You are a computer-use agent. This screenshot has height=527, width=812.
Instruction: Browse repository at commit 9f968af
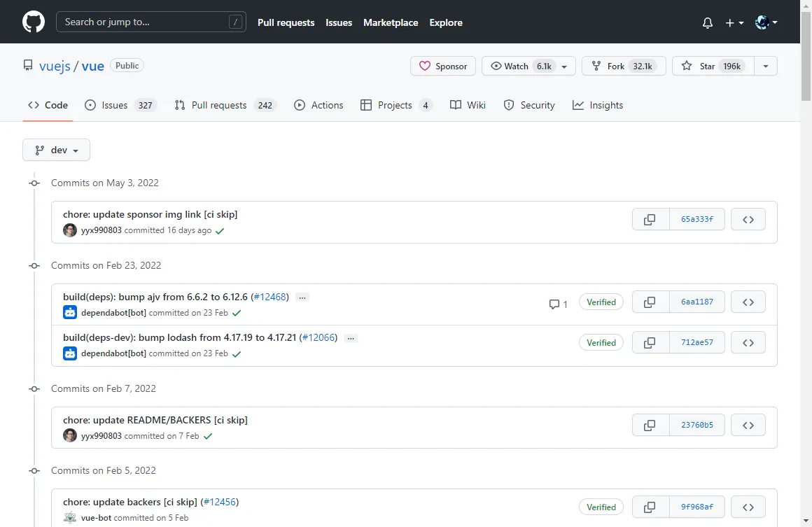point(748,507)
